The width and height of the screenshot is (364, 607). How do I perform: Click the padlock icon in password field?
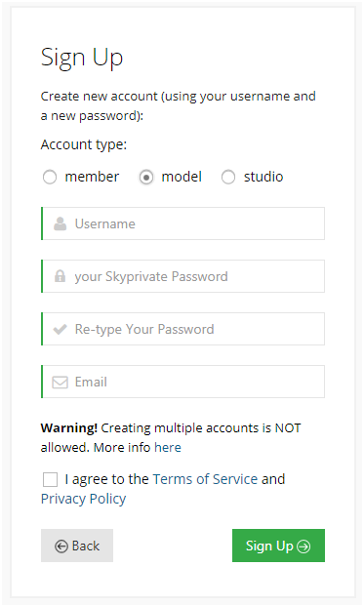61,276
